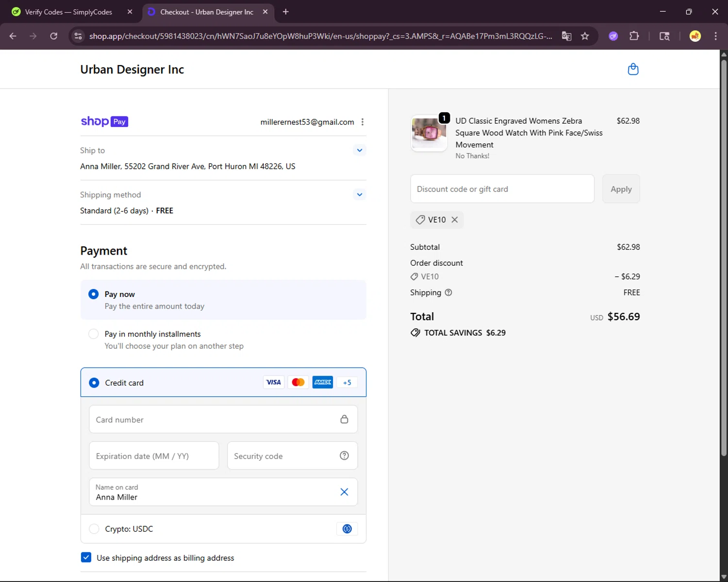Click the browser forward arrow
This screenshot has width=728, height=582.
coord(33,36)
